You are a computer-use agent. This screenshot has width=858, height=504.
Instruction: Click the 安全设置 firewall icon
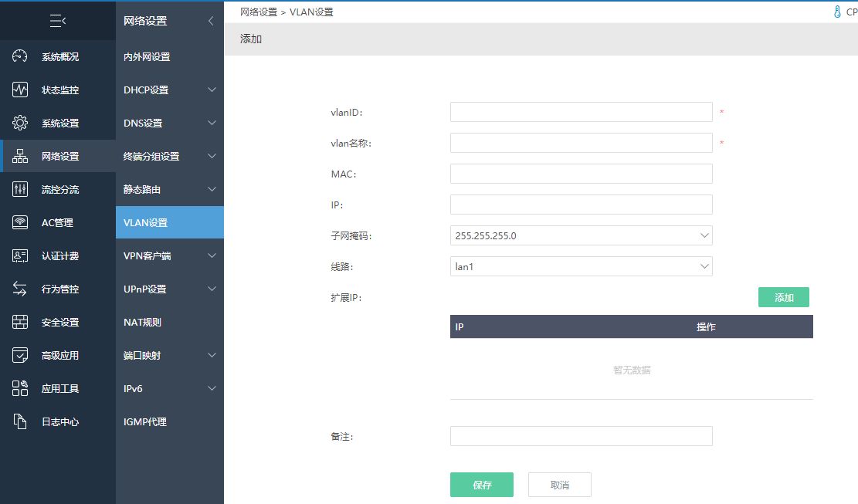click(x=20, y=322)
